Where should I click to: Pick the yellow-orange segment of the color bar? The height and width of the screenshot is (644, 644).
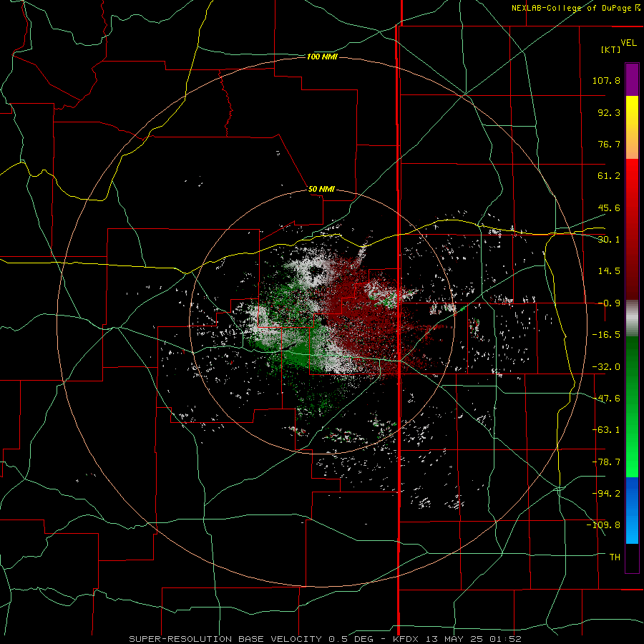(x=632, y=127)
